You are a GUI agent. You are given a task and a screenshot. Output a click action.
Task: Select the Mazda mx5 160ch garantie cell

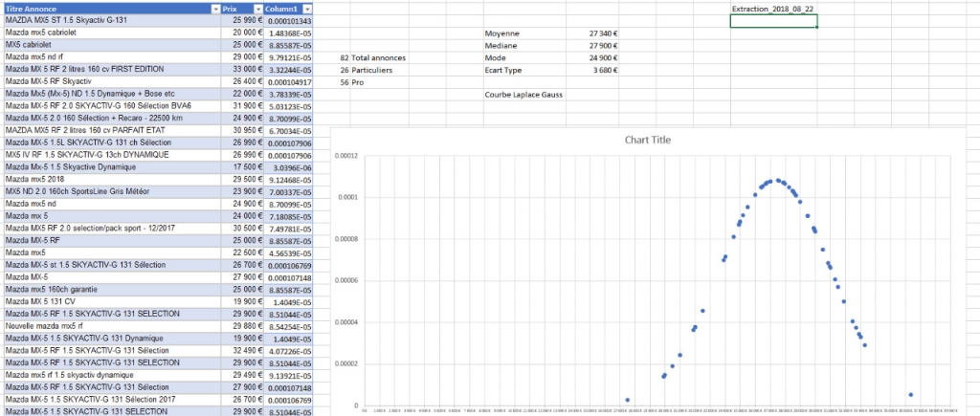pyautogui.click(x=112, y=290)
